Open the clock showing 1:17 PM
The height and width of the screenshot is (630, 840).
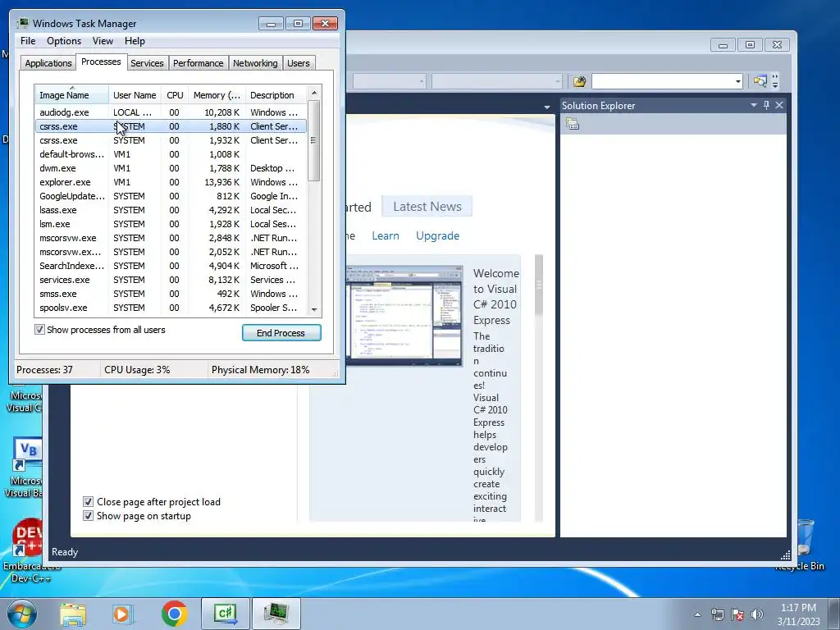(798, 614)
